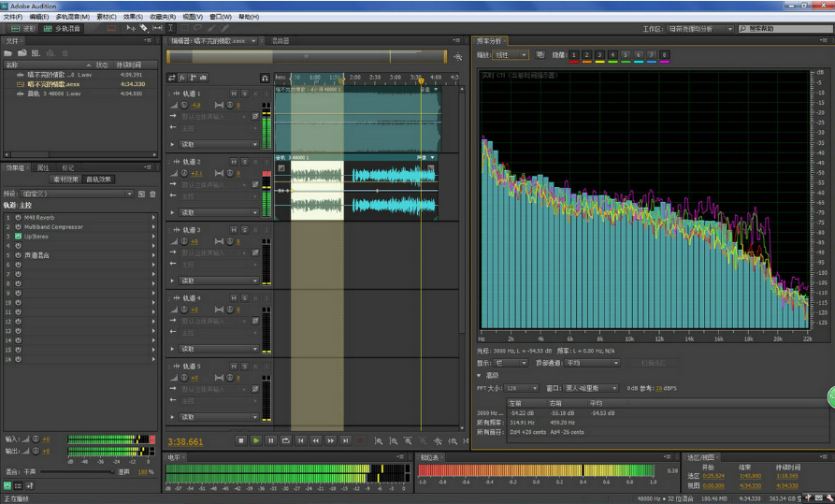The image size is (835, 504).
Task: Click the timeline ruler at 2:30
Action: coord(375,78)
